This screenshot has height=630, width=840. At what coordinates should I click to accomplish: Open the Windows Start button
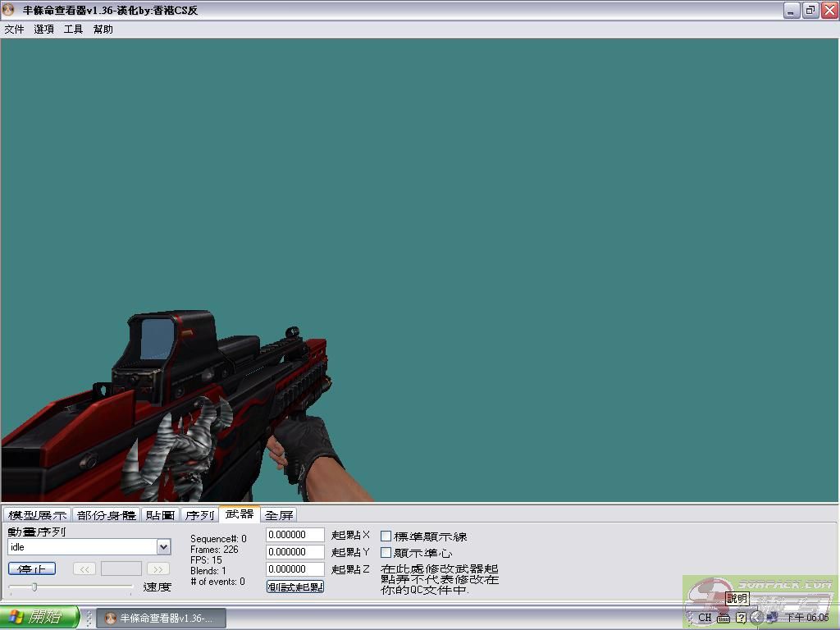coord(39,618)
